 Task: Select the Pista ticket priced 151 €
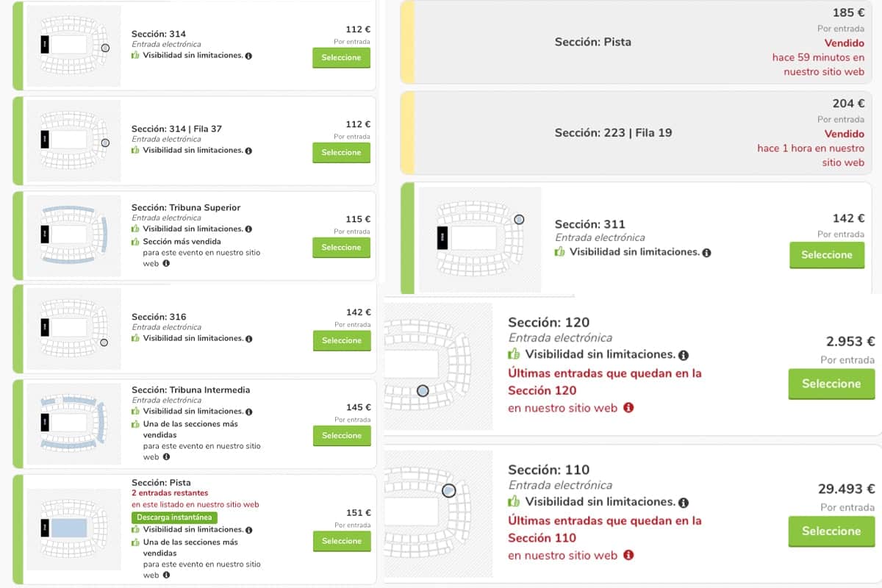click(342, 541)
